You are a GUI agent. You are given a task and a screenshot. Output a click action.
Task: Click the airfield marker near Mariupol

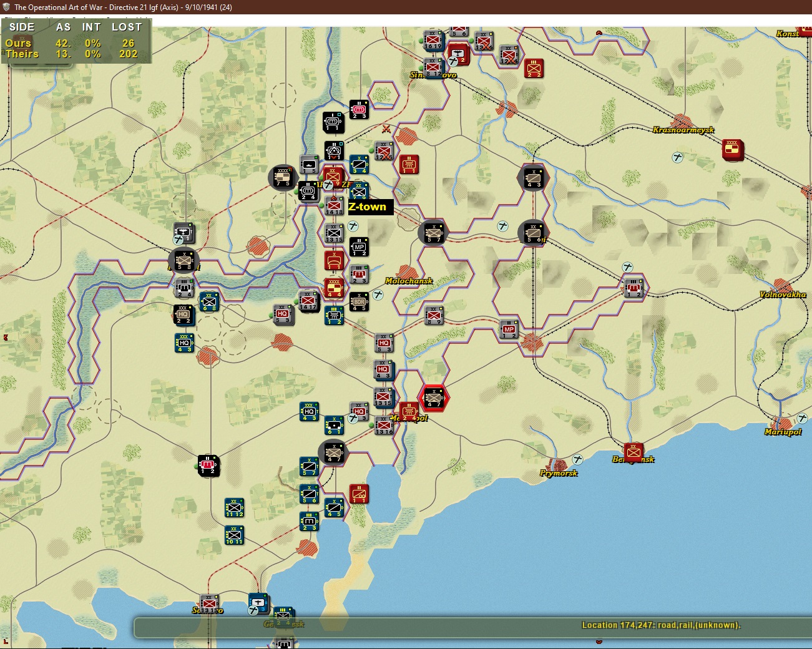pyautogui.click(x=803, y=418)
